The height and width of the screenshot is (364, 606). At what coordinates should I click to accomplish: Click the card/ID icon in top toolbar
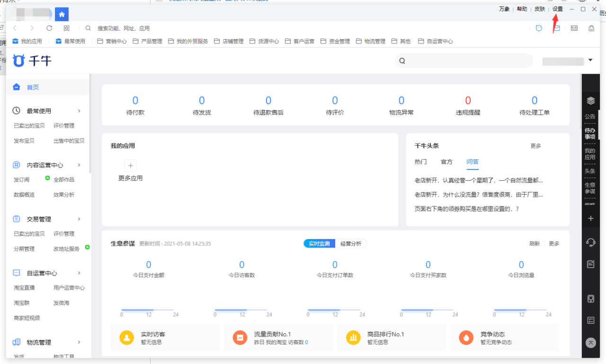574,28
